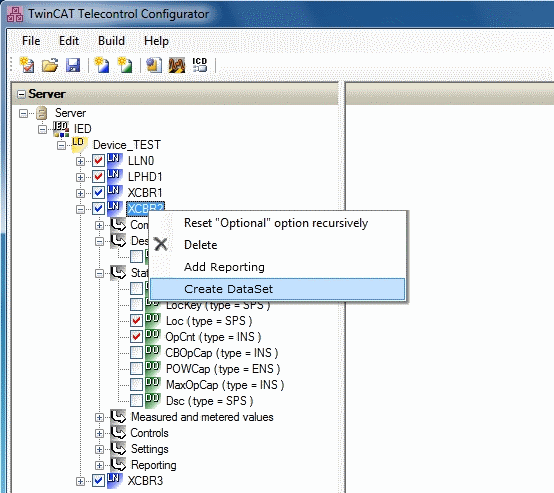Click the orange waveform toolbar icon

[177, 65]
